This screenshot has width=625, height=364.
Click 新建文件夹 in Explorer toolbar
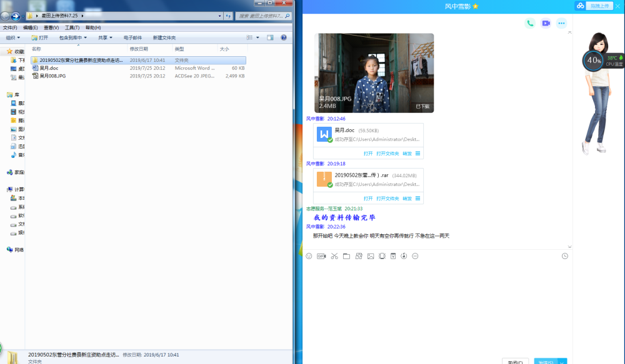[x=164, y=38]
